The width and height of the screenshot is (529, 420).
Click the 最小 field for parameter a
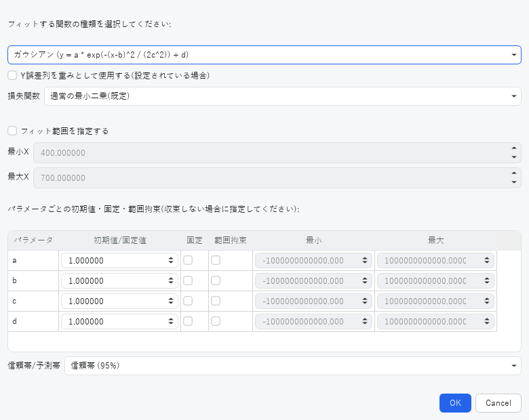coord(313,261)
